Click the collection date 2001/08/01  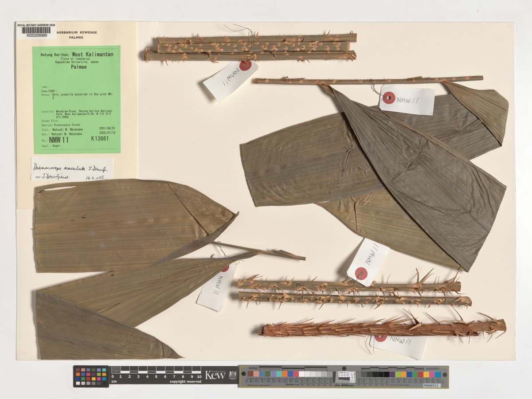[108, 129]
